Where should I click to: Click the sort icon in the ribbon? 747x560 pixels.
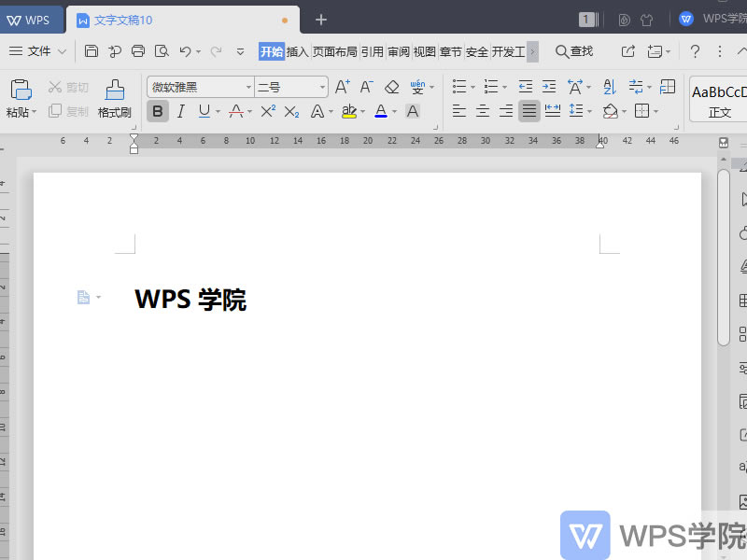point(608,86)
